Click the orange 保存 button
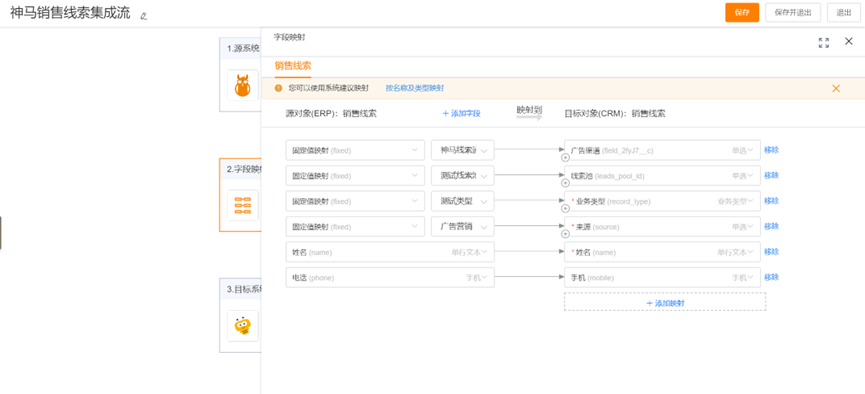 [742, 13]
